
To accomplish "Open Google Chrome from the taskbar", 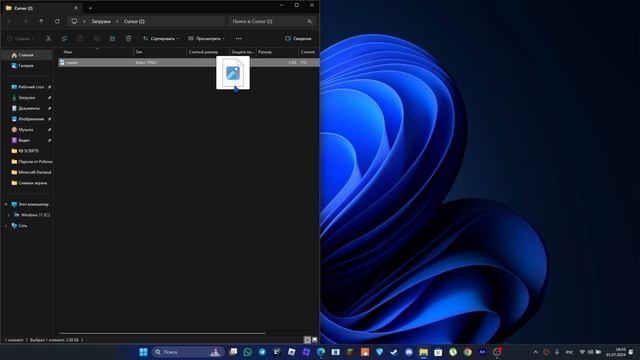I will 468,352.
